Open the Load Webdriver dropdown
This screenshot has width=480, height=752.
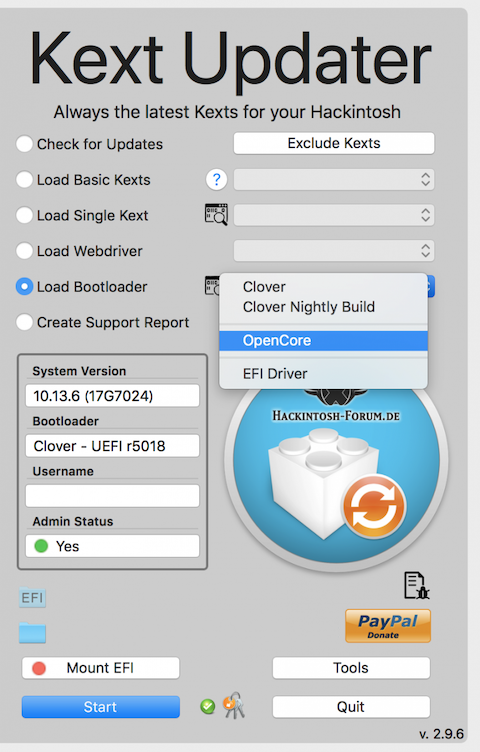tap(334, 251)
